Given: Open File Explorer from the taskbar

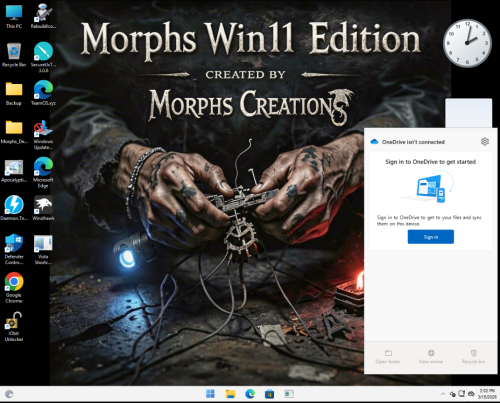Looking at the screenshot, I should click(x=230, y=394).
